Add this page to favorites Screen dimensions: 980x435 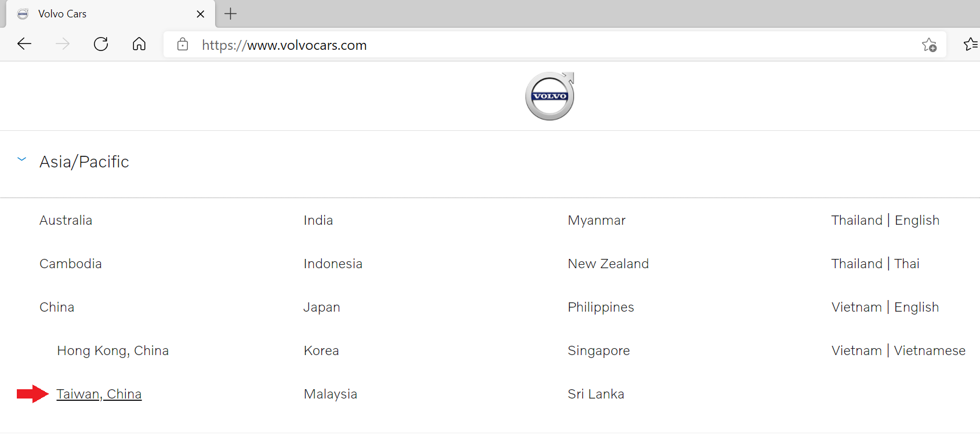point(929,45)
